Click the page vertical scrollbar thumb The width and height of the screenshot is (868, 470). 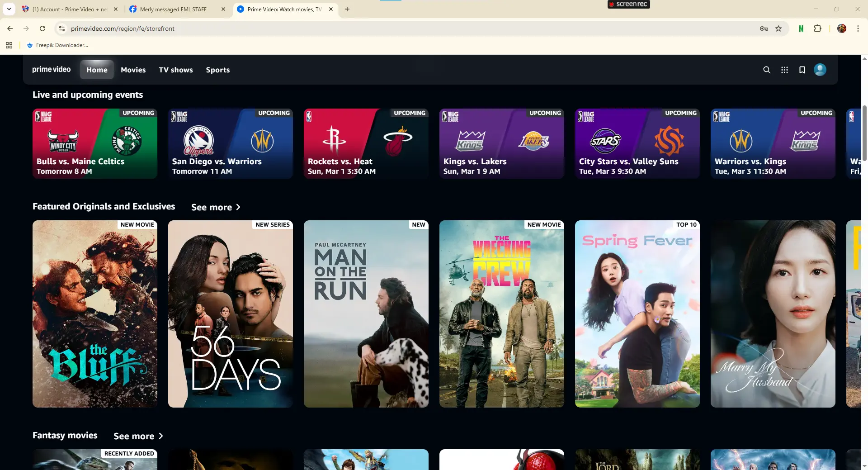click(864, 133)
